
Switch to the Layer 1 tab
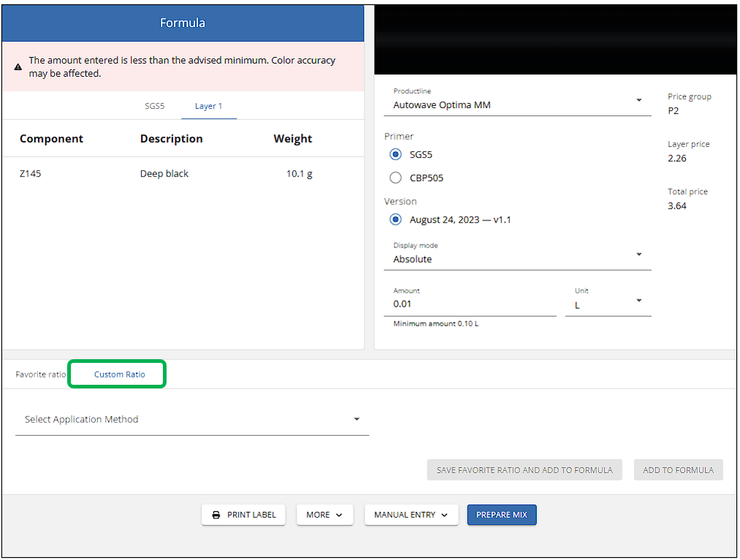[x=209, y=106]
